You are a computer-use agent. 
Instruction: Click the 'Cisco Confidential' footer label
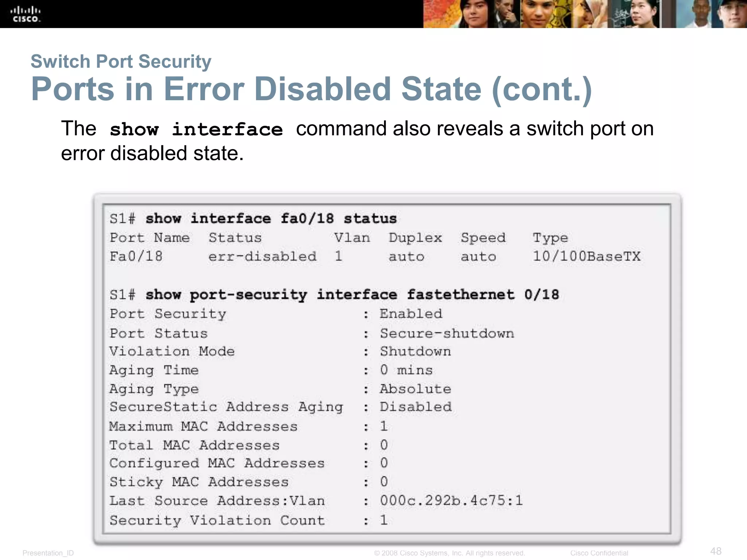[599, 553]
